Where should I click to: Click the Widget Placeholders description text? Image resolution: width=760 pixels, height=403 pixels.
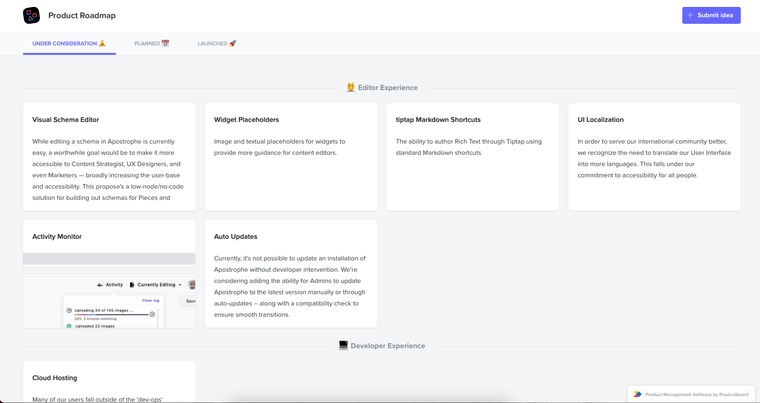(x=280, y=147)
